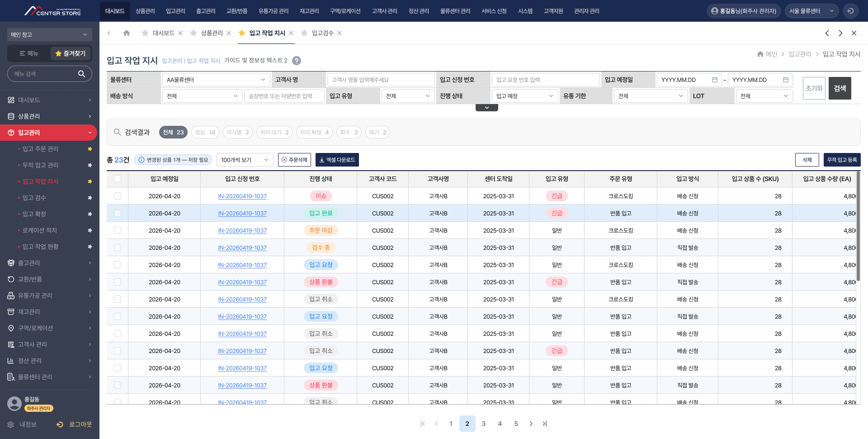Switch sidebar to 즐겨찾기 view
The width and height of the screenshot is (868, 439).
point(71,53)
